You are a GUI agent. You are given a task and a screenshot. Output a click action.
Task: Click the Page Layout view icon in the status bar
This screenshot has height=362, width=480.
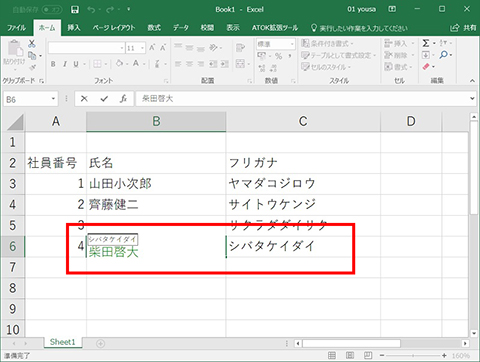click(350, 355)
